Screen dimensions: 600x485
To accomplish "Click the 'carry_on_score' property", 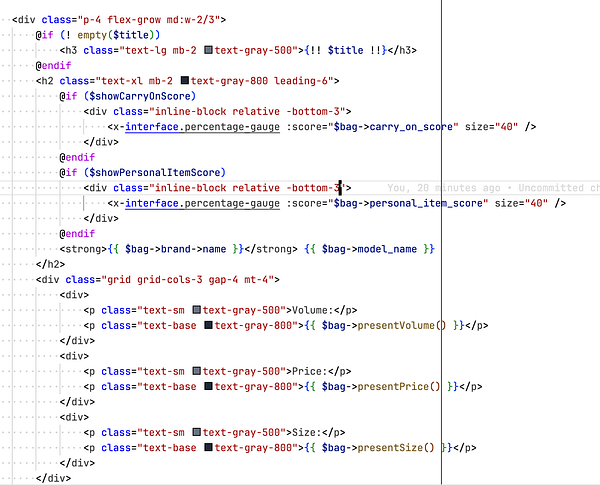I will 411,127.
